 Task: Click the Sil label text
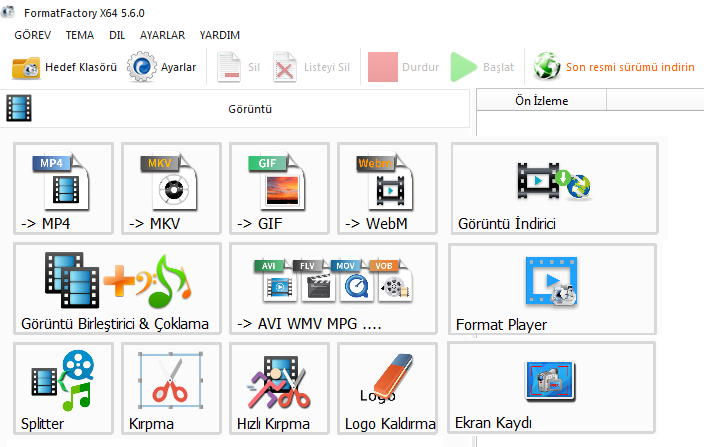254,67
